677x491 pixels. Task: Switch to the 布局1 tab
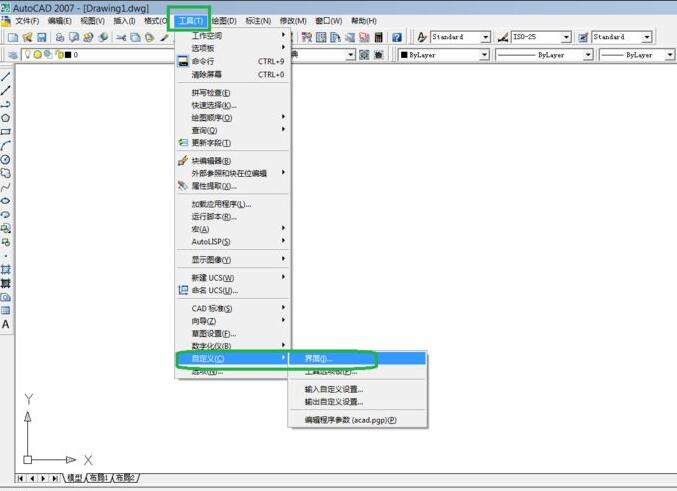pyautogui.click(x=99, y=478)
